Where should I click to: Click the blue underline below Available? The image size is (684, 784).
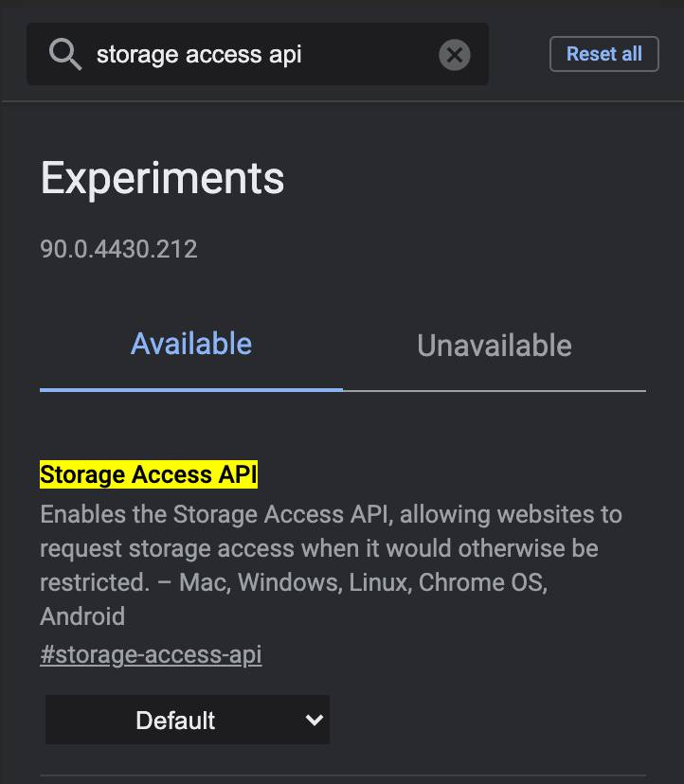click(191, 388)
